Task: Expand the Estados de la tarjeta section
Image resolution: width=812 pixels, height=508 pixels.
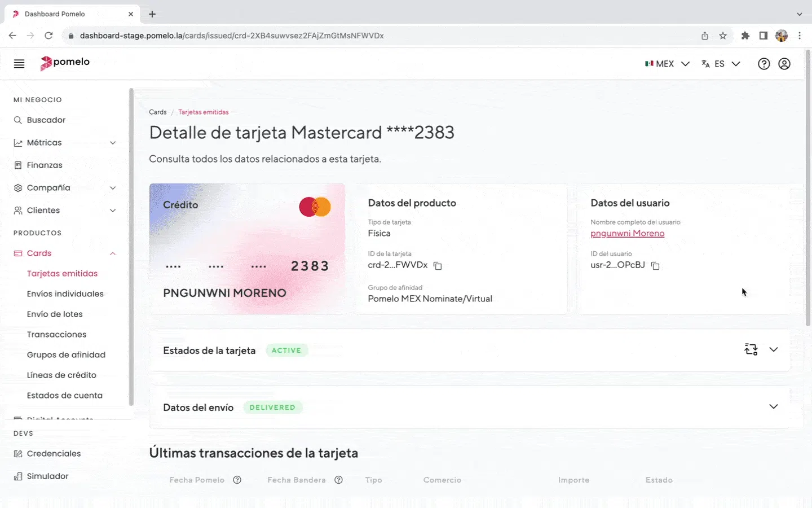Action: [x=774, y=349]
